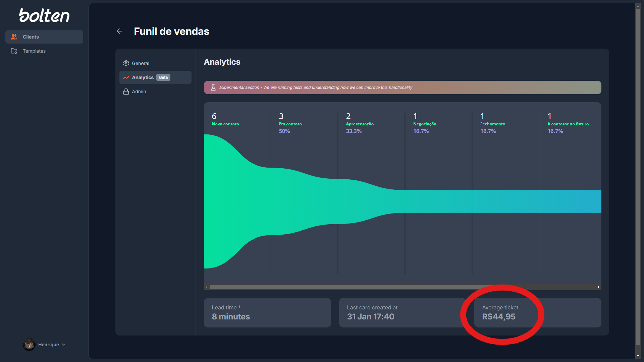This screenshot has width=644, height=362.
Task: Click the General settings icon
Action: [x=126, y=63]
